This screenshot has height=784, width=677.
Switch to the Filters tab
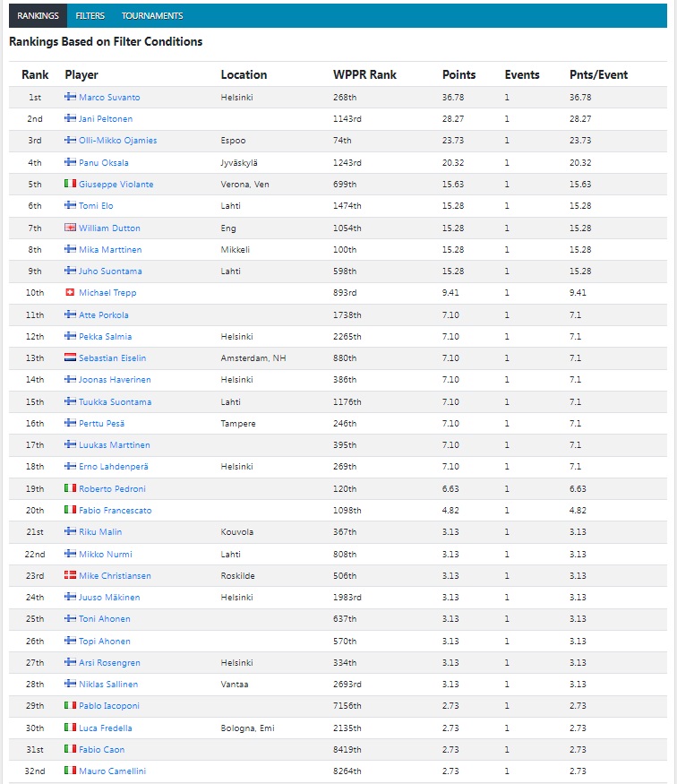click(x=90, y=16)
